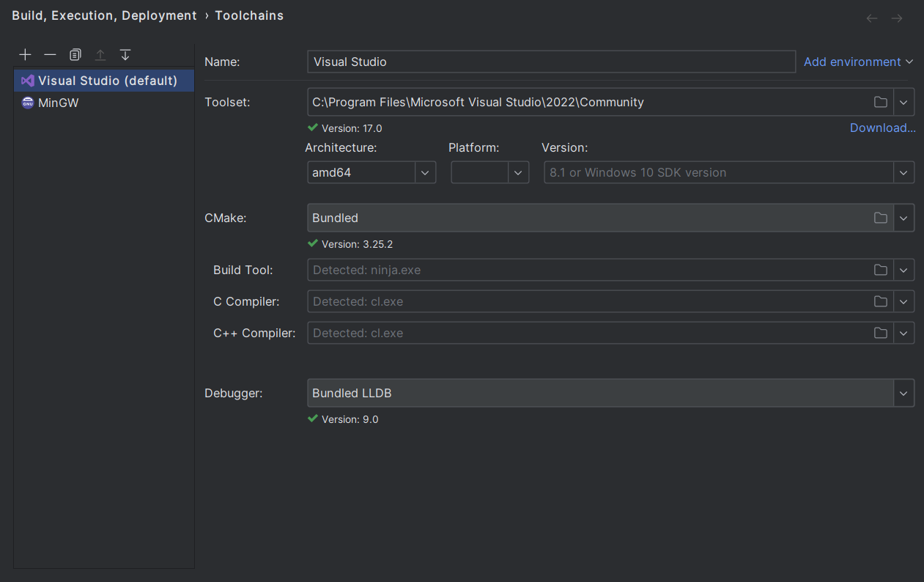924x582 pixels.
Task: Click the Platform: label
Action: [x=474, y=148]
